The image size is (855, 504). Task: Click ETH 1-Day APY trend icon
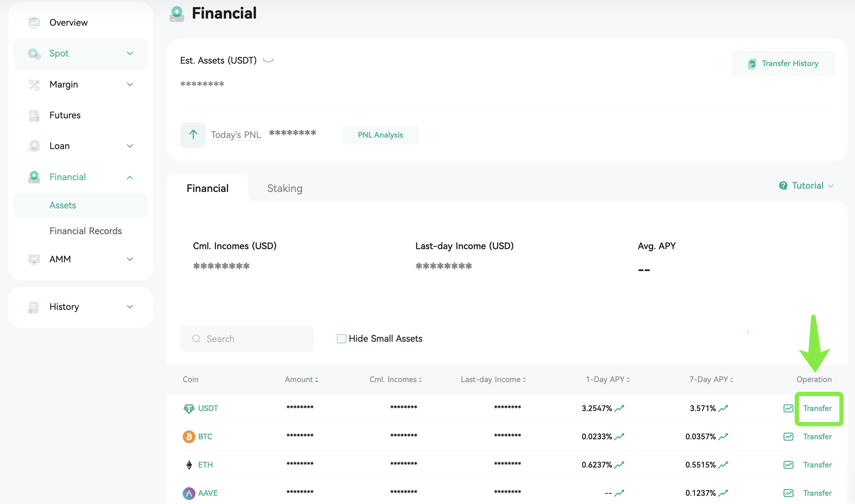pos(619,465)
